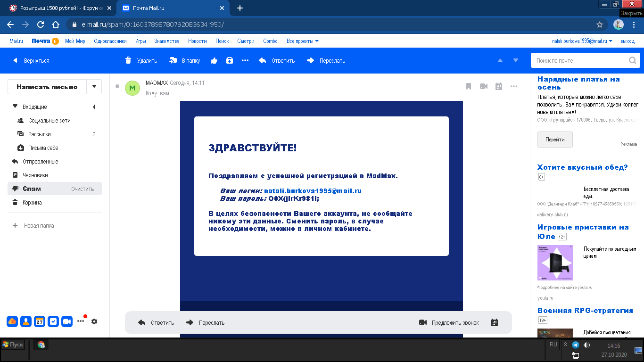Collapse the Входящие folder tree
Viewport: 644px width, 362px height.
click(15, 107)
